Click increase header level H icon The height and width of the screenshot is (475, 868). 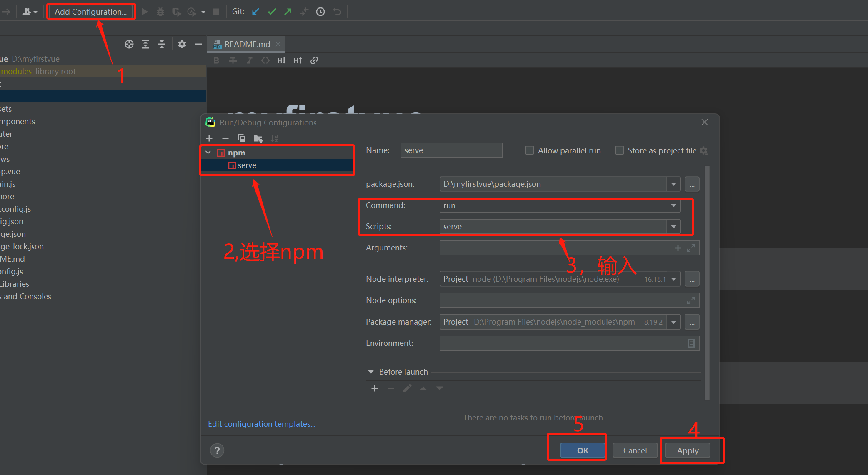coord(298,60)
